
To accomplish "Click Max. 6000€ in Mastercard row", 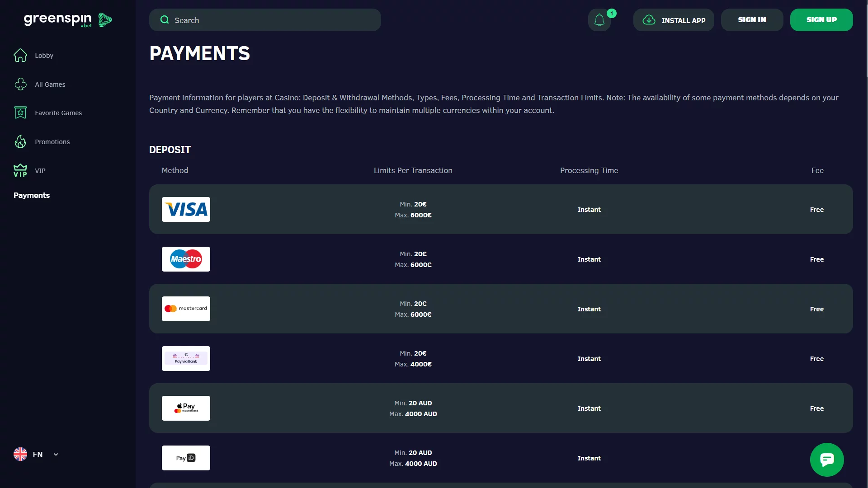I will pyautogui.click(x=413, y=314).
